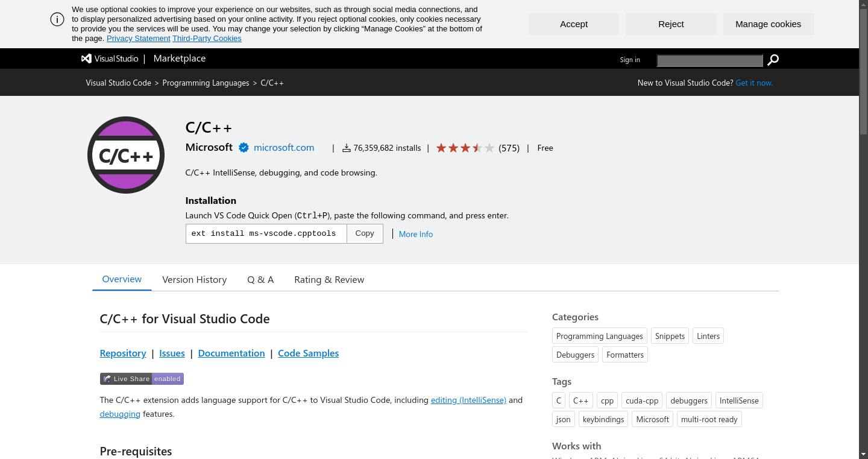This screenshot has width=868, height=459.
Task: Click the C++ tag
Action: pyautogui.click(x=581, y=400)
